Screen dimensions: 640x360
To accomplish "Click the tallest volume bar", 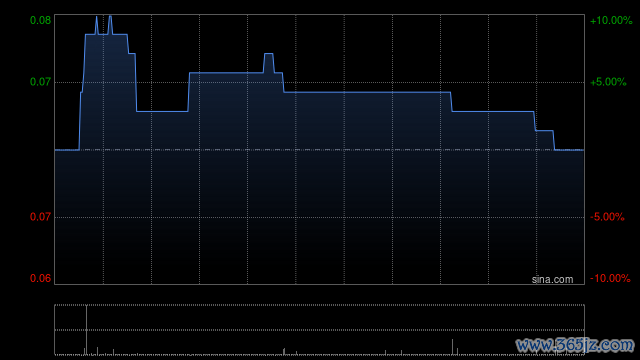I will (86, 330).
